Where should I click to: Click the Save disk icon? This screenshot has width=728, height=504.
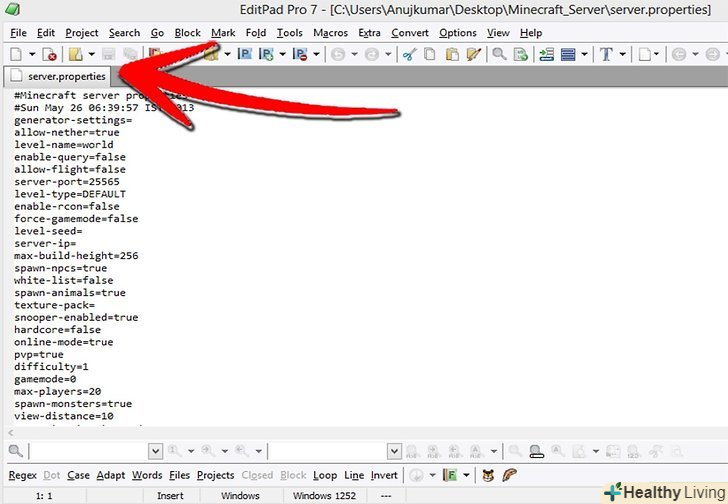109,54
